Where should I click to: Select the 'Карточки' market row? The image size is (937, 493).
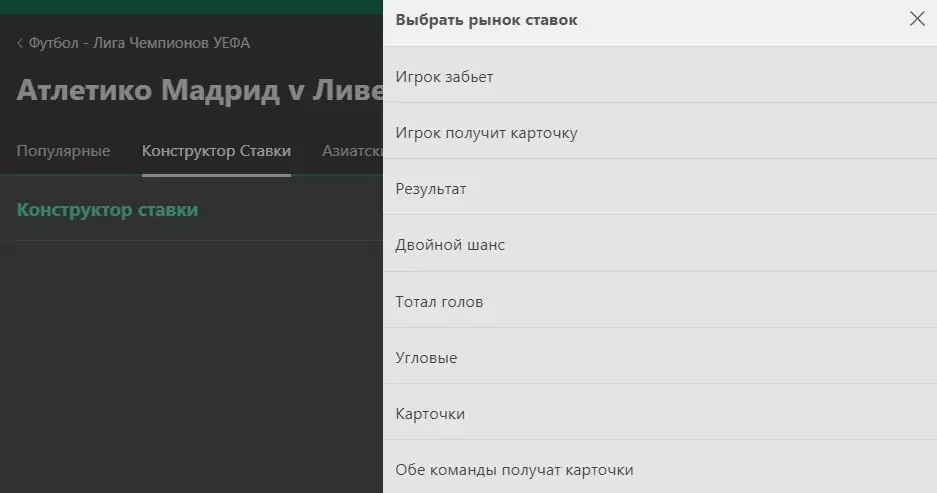[660, 412]
